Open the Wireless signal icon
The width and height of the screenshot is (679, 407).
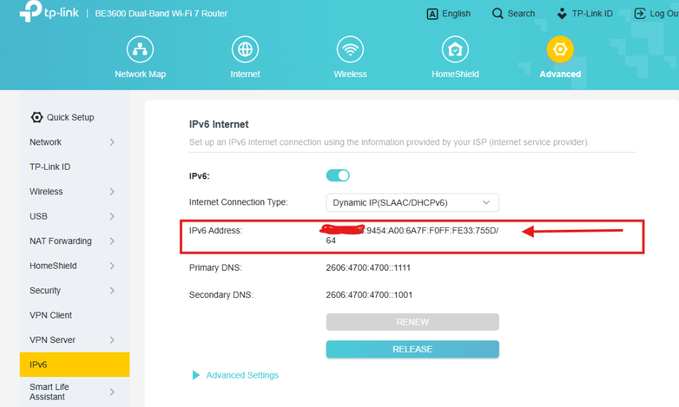coord(350,49)
